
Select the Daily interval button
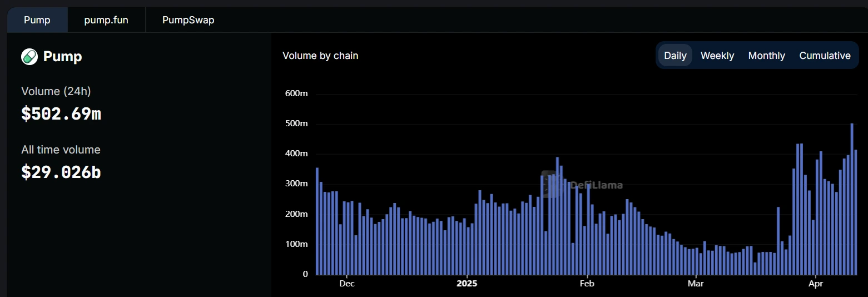675,56
